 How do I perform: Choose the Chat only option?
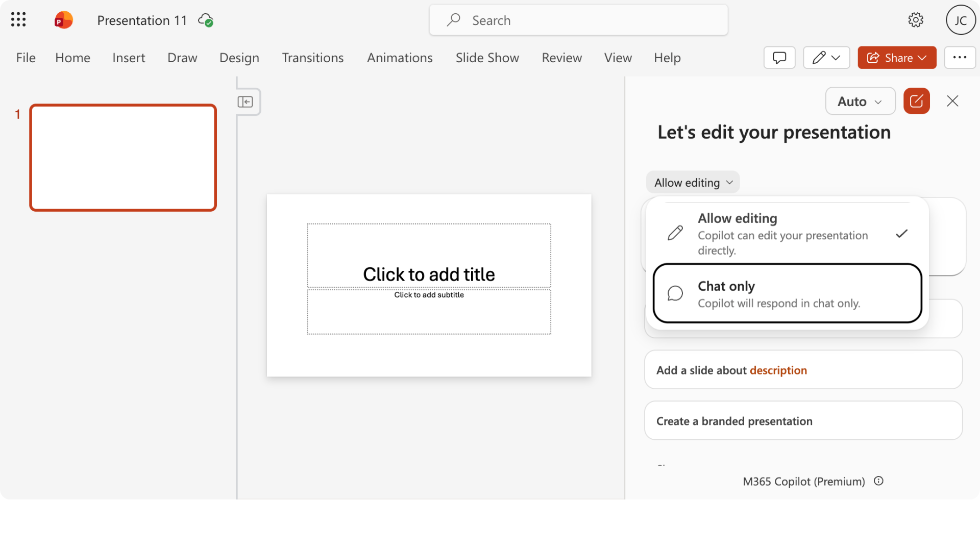tap(787, 293)
